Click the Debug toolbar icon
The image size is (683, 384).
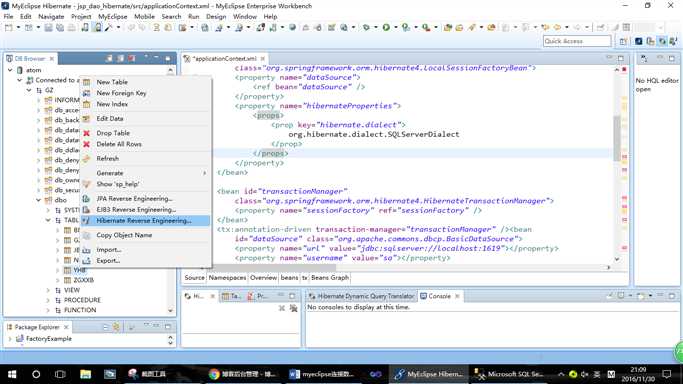click(366, 27)
